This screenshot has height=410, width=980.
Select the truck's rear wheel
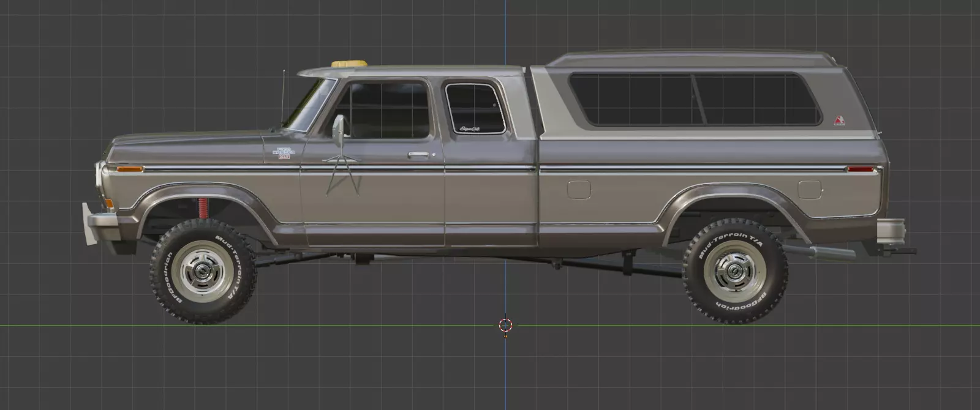point(734,271)
